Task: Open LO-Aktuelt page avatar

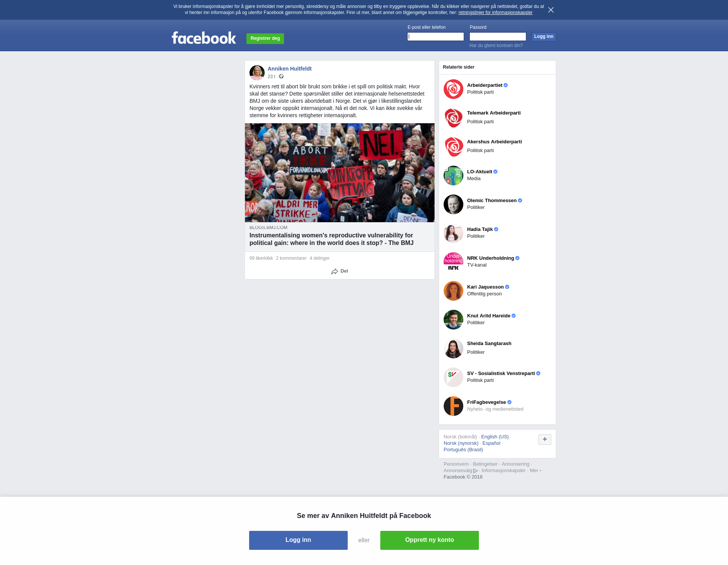Action: click(453, 176)
